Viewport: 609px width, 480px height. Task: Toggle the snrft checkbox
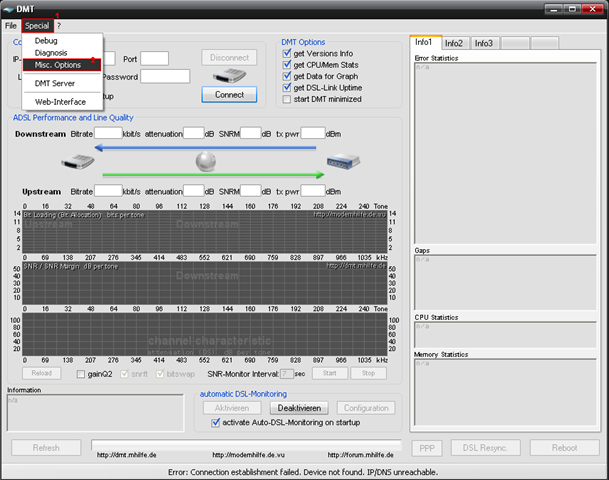pyautogui.click(x=124, y=374)
